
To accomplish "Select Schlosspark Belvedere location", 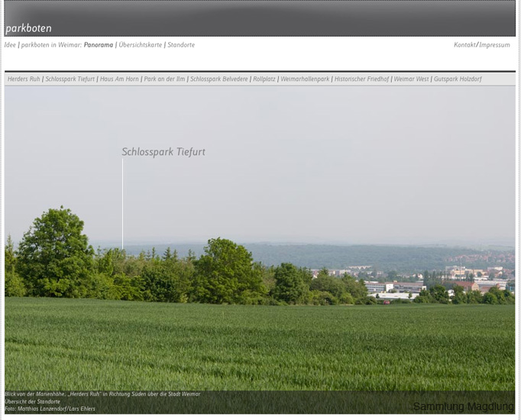I will point(219,79).
